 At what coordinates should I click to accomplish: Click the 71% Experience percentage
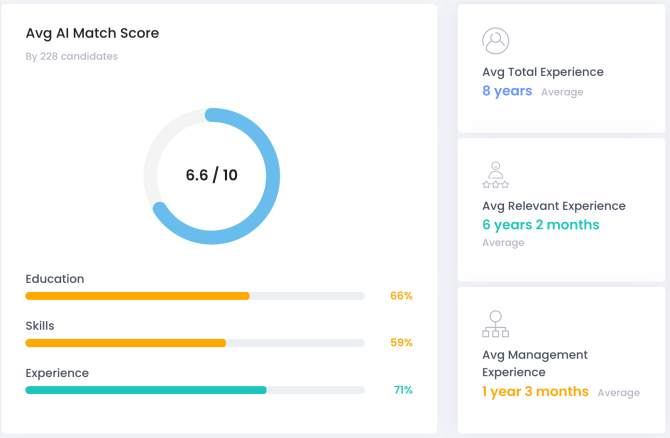pos(403,390)
